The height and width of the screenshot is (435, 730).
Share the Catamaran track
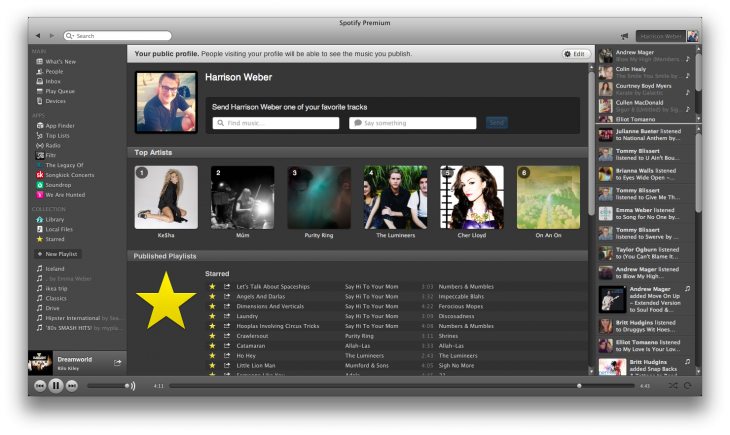(x=227, y=346)
